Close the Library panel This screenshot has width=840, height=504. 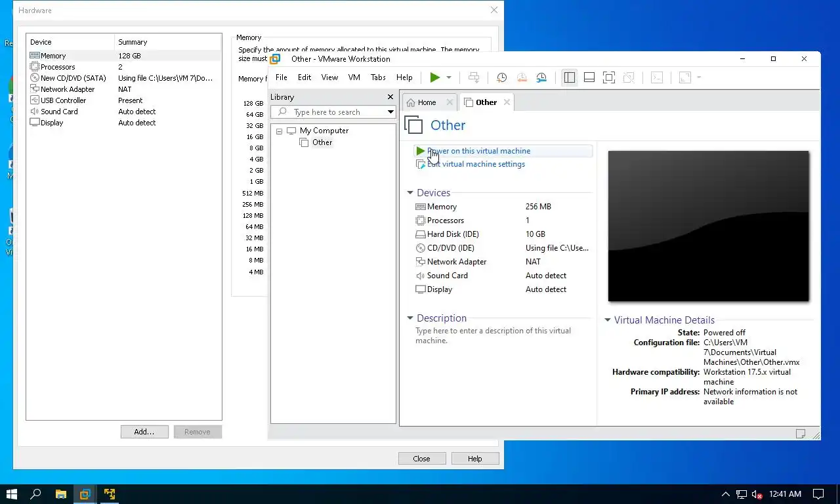coord(390,97)
